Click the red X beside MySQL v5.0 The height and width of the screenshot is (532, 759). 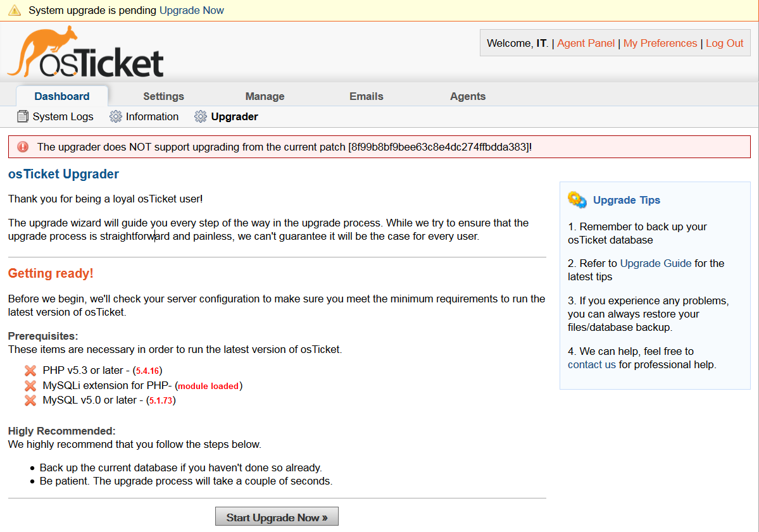pyautogui.click(x=30, y=400)
